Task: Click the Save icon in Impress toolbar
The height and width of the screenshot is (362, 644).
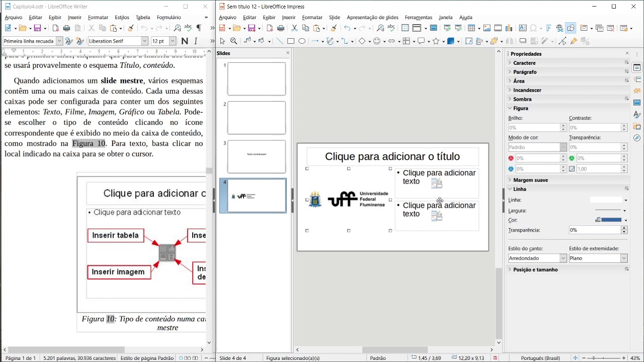Action: click(x=251, y=28)
